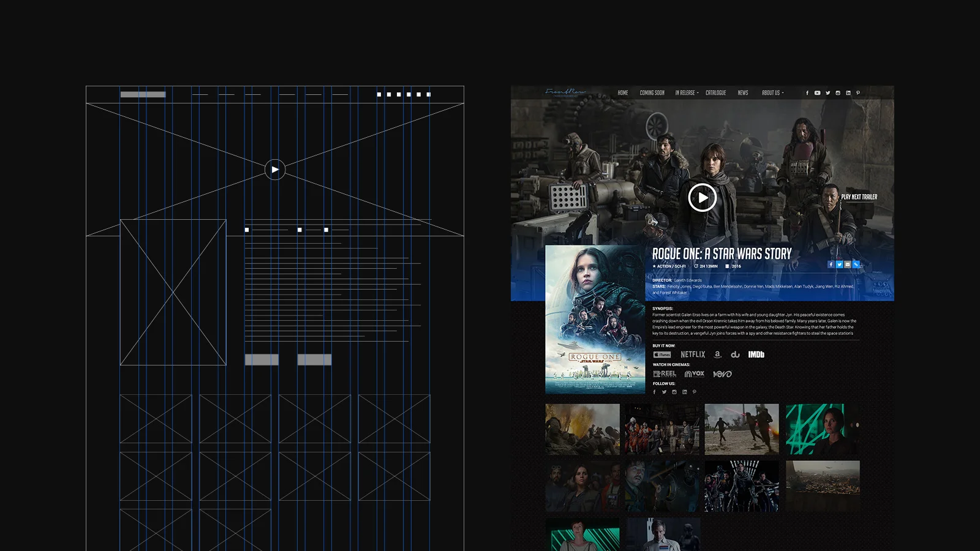Click the Twitter icon under Follow Us
This screenshot has width=980, height=551.
coord(665,392)
